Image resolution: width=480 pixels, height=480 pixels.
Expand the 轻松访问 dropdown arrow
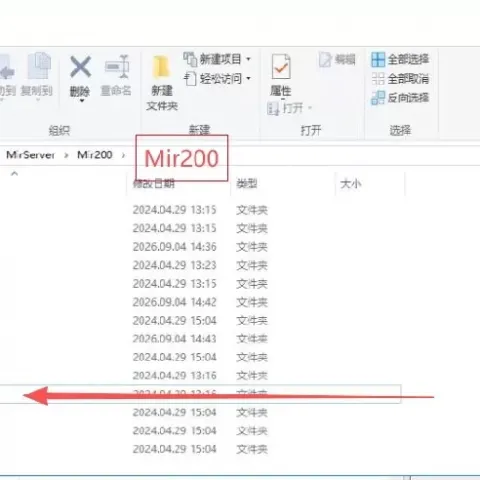pyautogui.click(x=248, y=79)
